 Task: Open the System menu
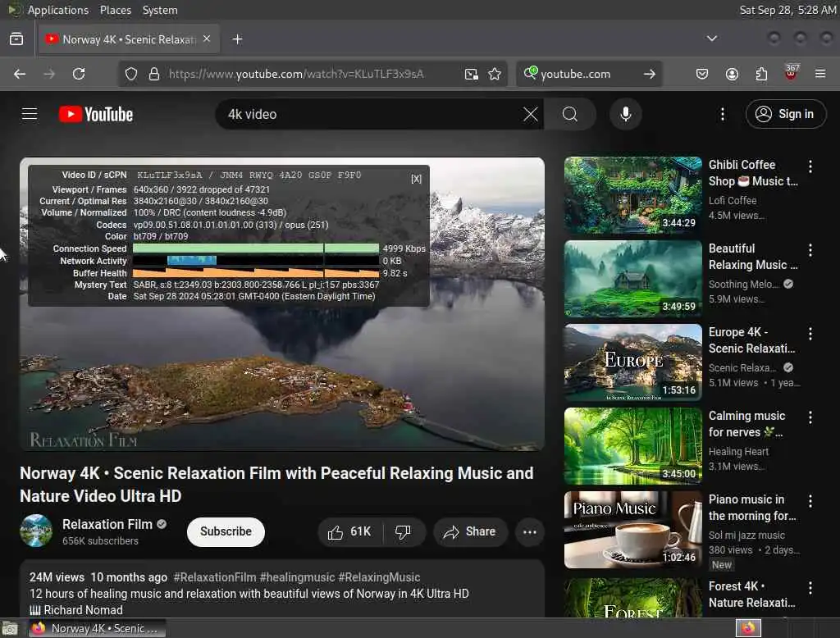[x=160, y=10]
